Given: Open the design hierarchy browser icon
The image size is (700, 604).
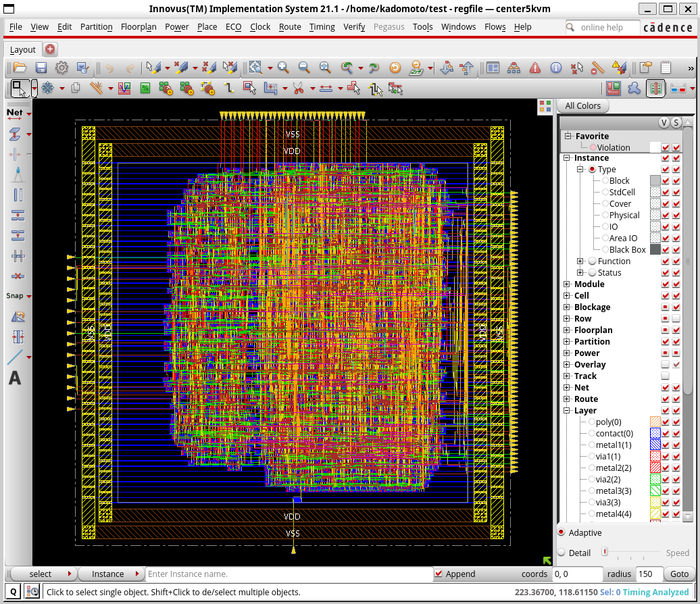Looking at the screenshot, I should pos(514,68).
